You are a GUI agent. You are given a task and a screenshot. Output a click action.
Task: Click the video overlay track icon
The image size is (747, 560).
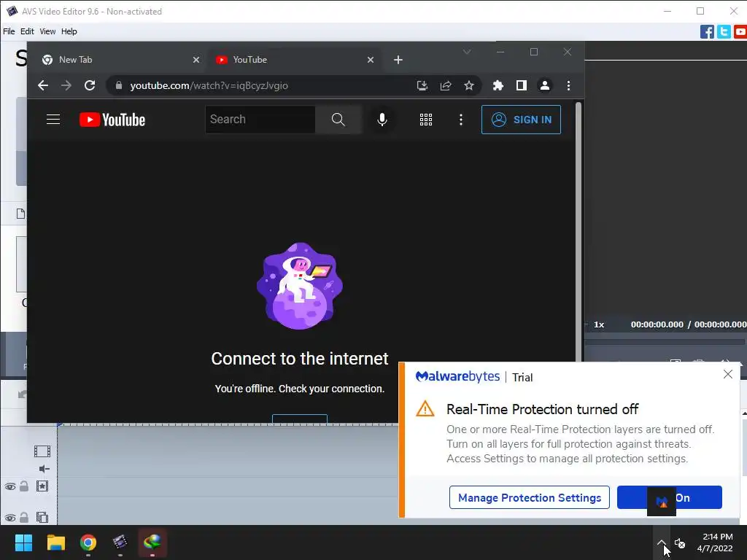pos(42,517)
